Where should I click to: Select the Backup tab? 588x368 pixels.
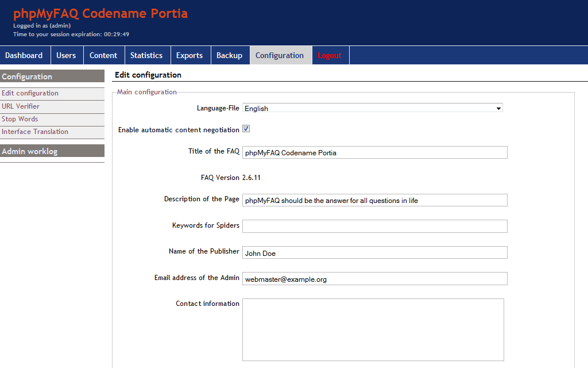tap(229, 55)
